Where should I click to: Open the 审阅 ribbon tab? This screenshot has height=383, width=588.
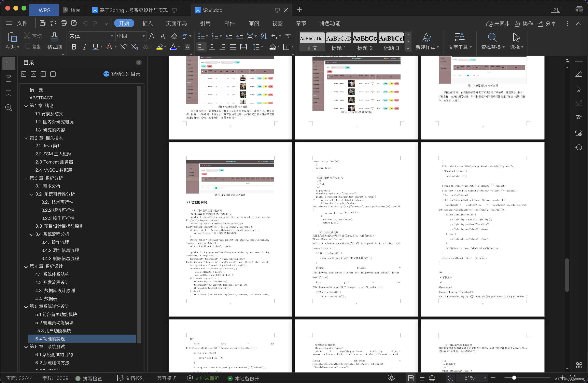[254, 23]
